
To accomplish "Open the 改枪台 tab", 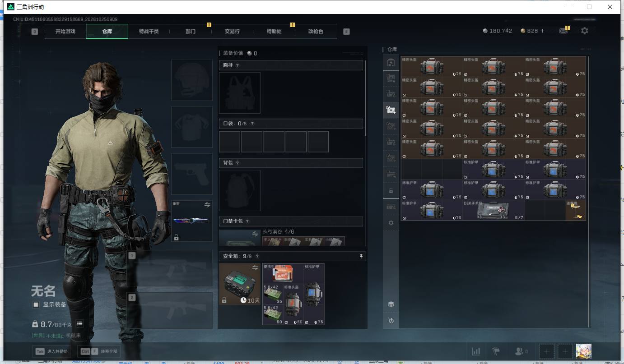I will coord(316,32).
